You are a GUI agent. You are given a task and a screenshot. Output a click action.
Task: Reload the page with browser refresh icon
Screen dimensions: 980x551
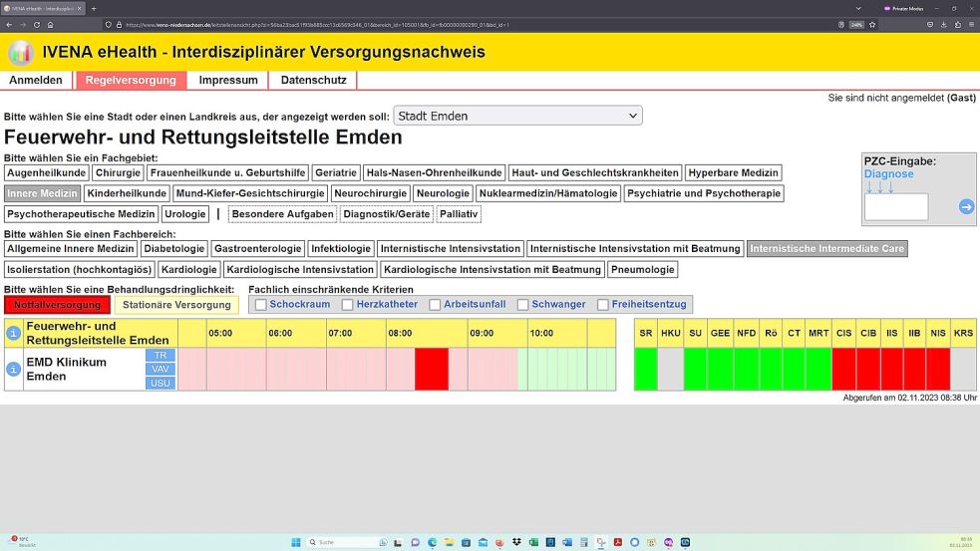(37, 24)
